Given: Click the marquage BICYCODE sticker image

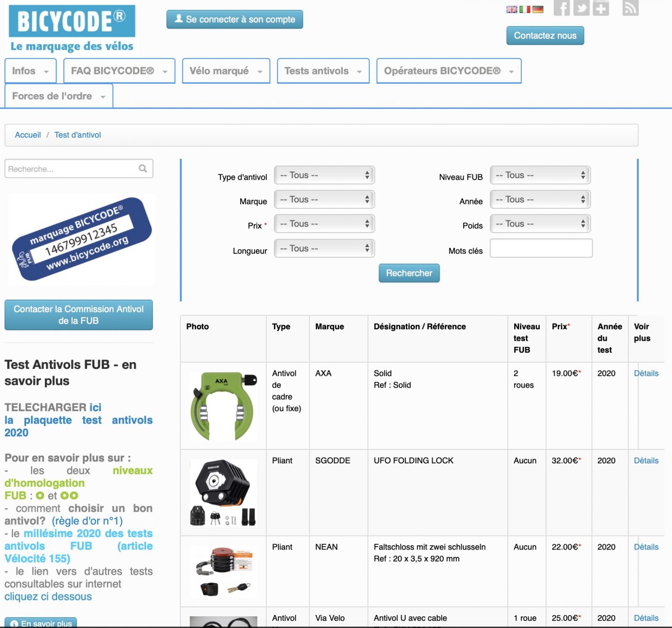Looking at the screenshot, I should tap(81, 239).
